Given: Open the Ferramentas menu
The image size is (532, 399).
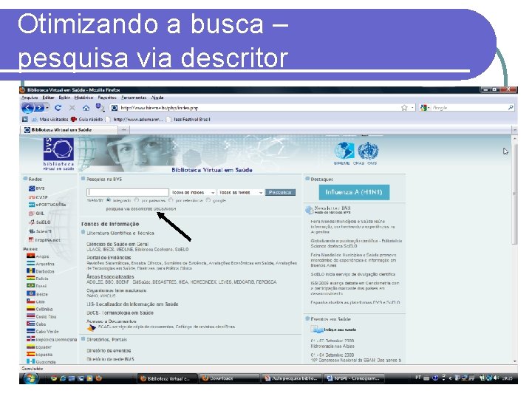Looking at the screenshot, I should (134, 98).
